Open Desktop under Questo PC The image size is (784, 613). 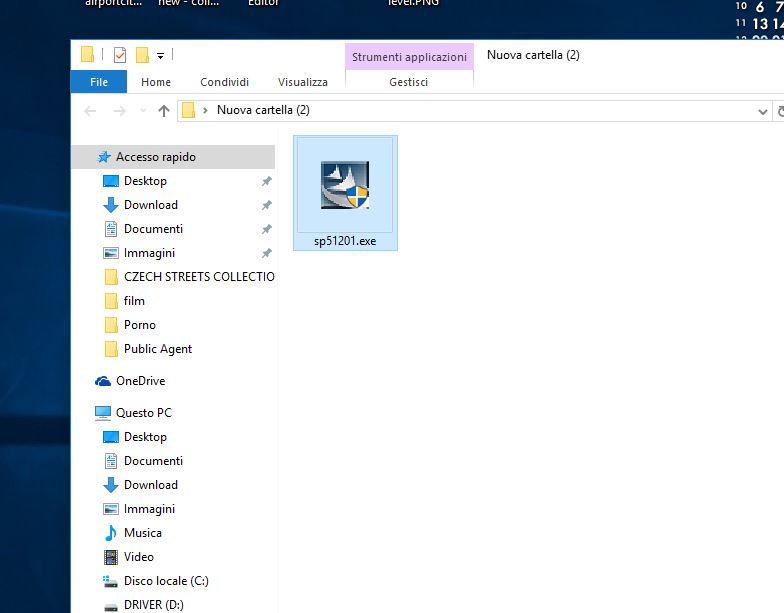145,437
